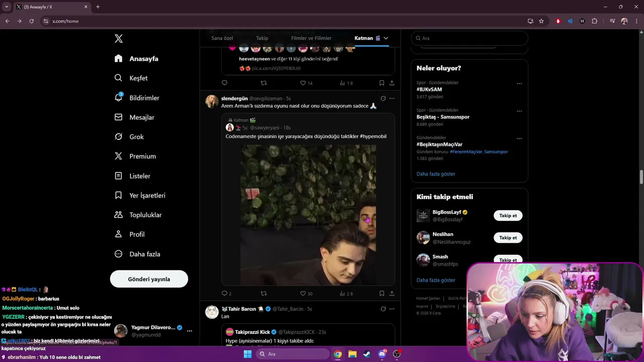The image size is (644, 362).
Task: Open the Hizmet Şartları footer link
Action: (x=428, y=299)
